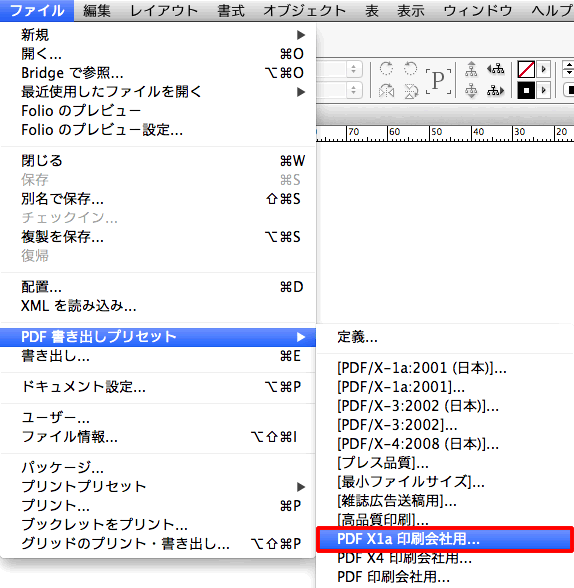
Task: Click the fill color swatch with red slash
Action: pyautogui.click(x=526, y=69)
